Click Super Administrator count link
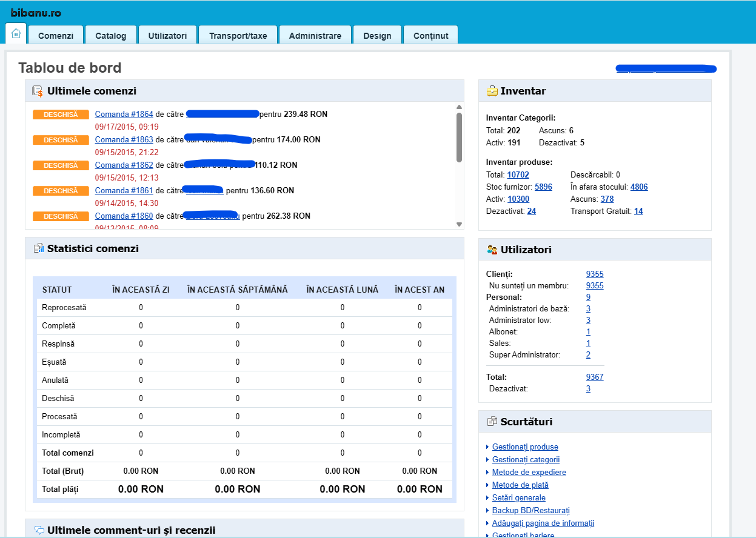 (x=588, y=355)
